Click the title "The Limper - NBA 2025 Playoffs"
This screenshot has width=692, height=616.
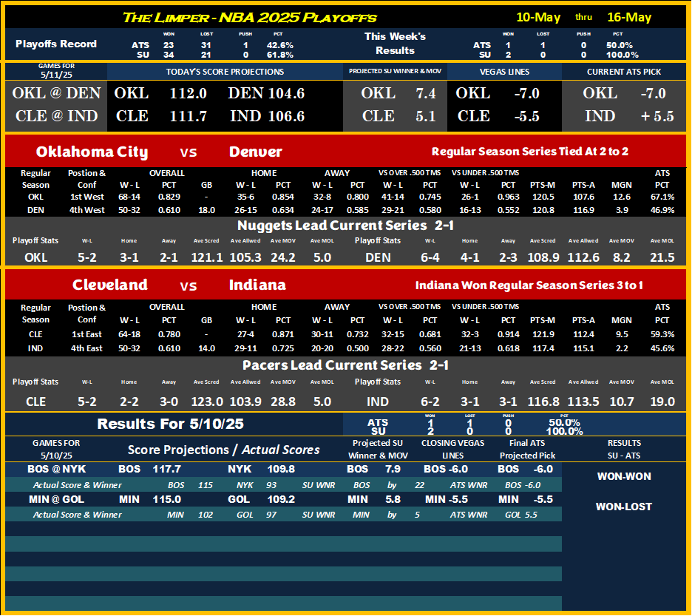pos(249,18)
